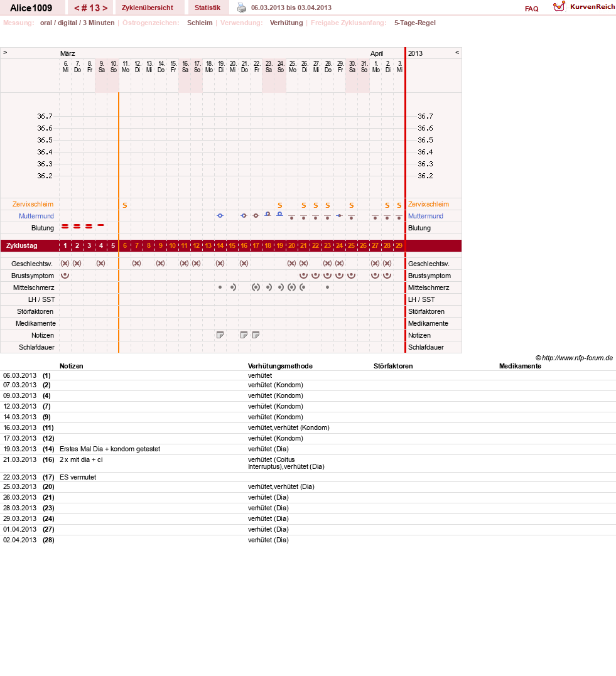Click the 16.03.2013 row's 'verhütet,verhütet (Kondom)' text
This screenshot has height=676, width=616.
(x=289, y=427)
